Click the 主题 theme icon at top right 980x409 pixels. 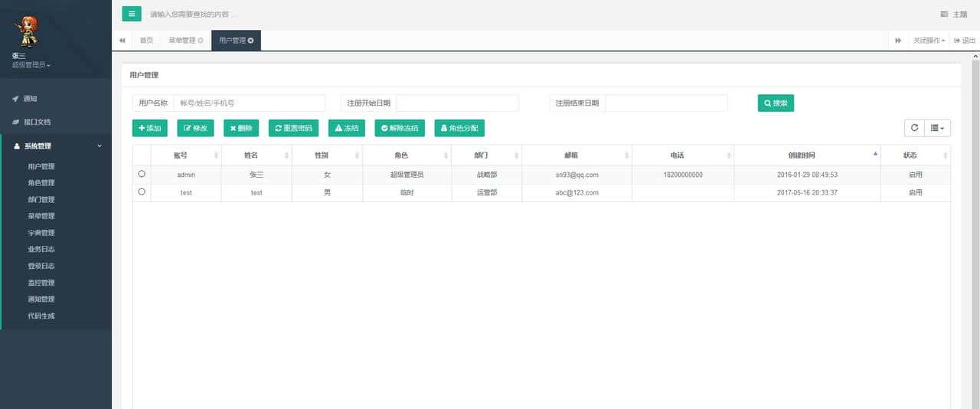pos(944,15)
